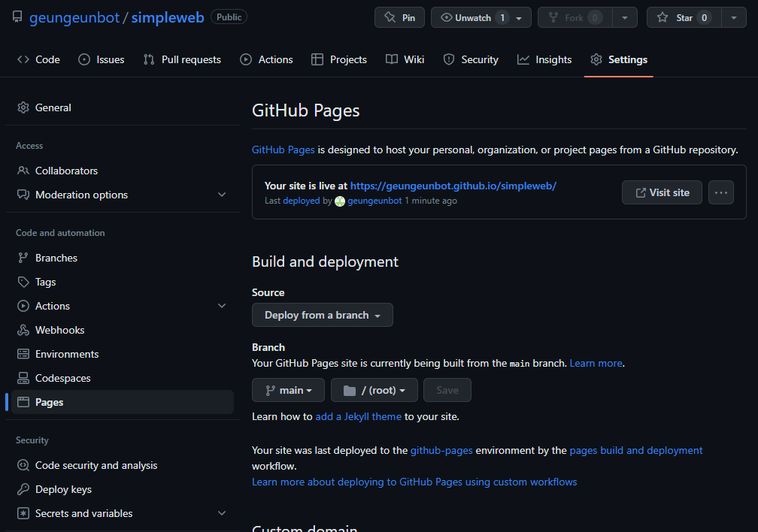Open the Wiki tab

tap(405, 59)
